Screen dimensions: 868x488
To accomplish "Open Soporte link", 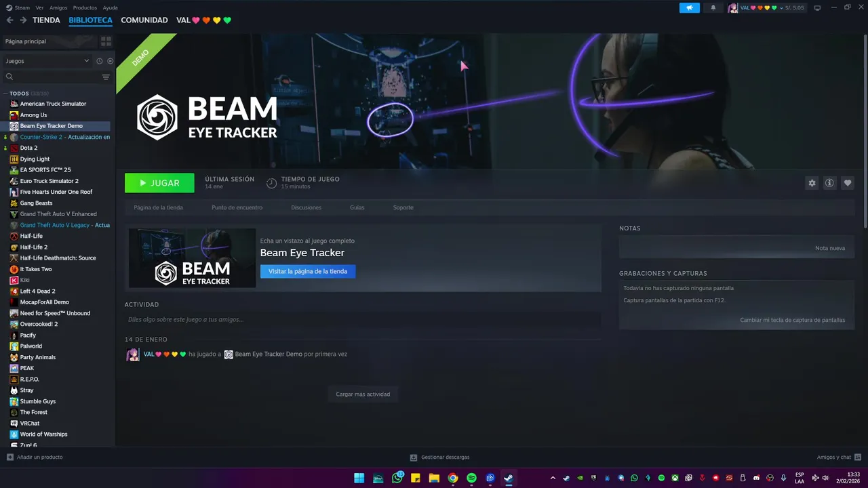I will coord(403,207).
